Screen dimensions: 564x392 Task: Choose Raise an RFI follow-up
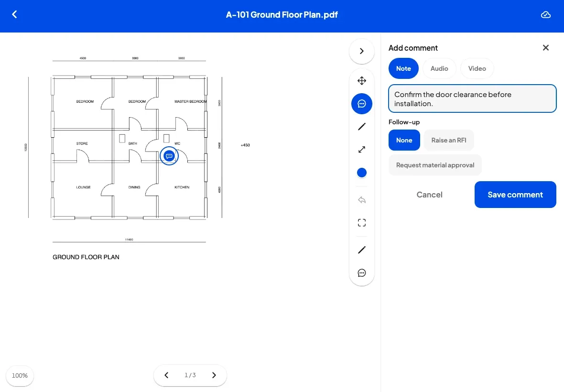(x=449, y=140)
